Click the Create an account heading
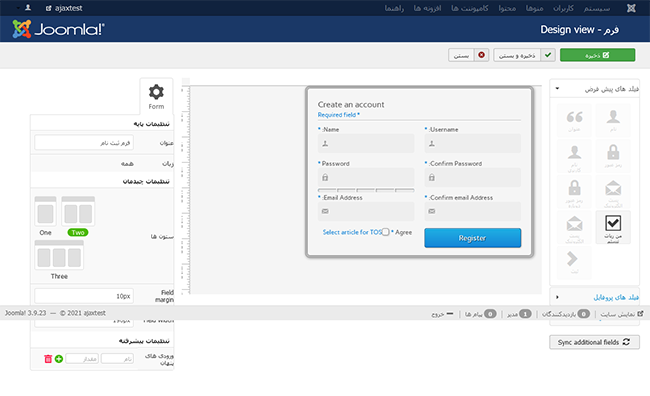 [x=351, y=104]
